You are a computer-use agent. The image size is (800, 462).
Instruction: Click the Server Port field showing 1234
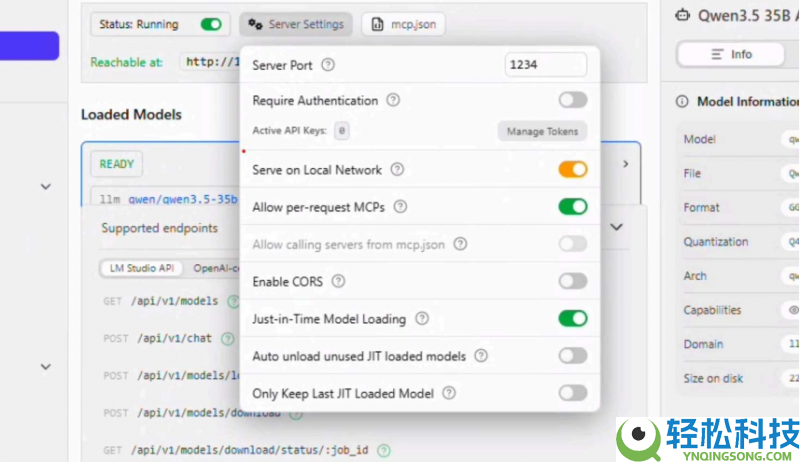[545, 65]
